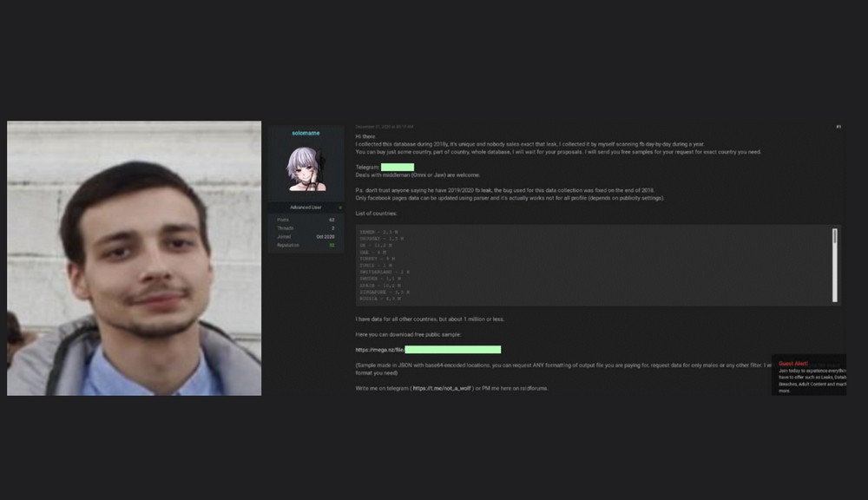Screen dimensions: 868x500
Task: Click the SWITZERLAND row in the list
Action: [x=385, y=272]
